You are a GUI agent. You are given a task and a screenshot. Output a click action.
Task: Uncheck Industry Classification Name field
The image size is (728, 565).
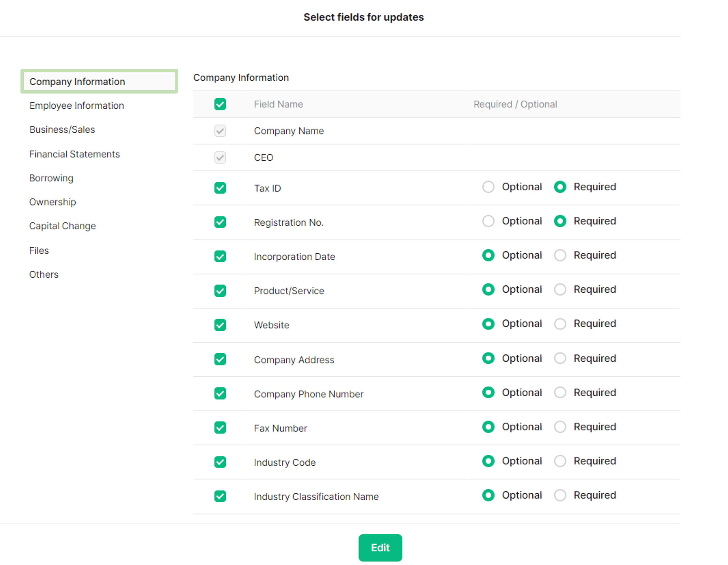pos(220,496)
